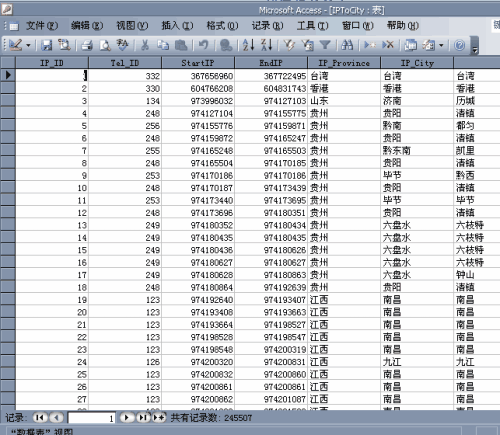
Task: Open toolbar options overflow arrow
Action: click(475, 46)
